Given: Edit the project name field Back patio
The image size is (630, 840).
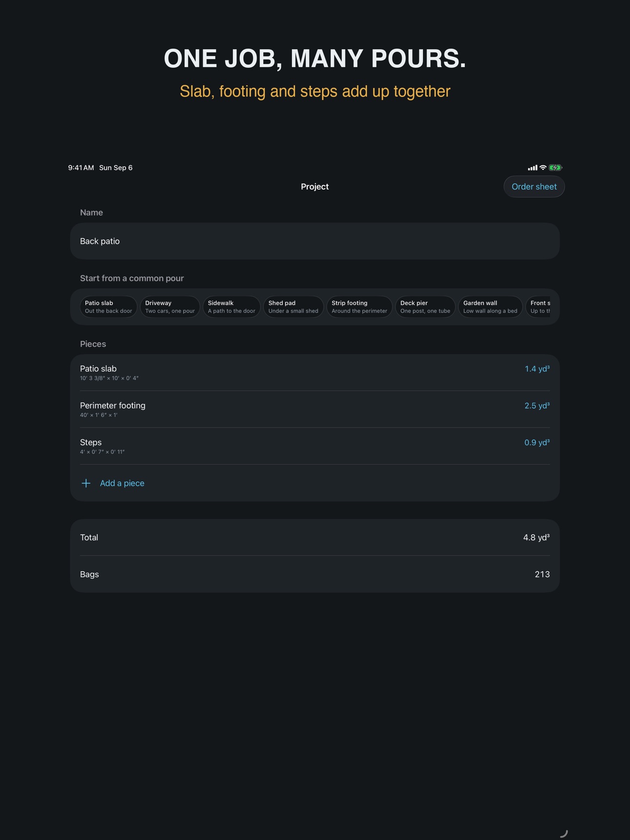Looking at the screenshot, I should pos(315,241).
